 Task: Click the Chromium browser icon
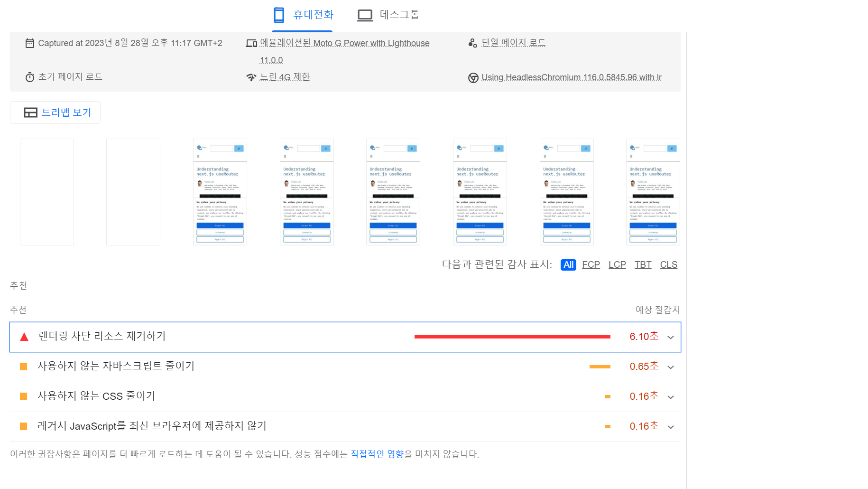point(473,78)
